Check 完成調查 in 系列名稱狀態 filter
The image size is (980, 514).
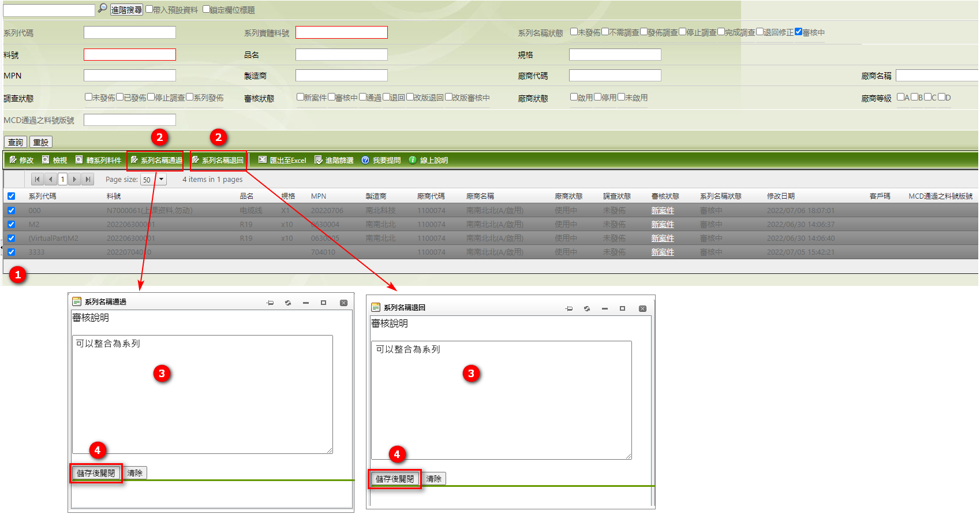click(x=721, y=32)
